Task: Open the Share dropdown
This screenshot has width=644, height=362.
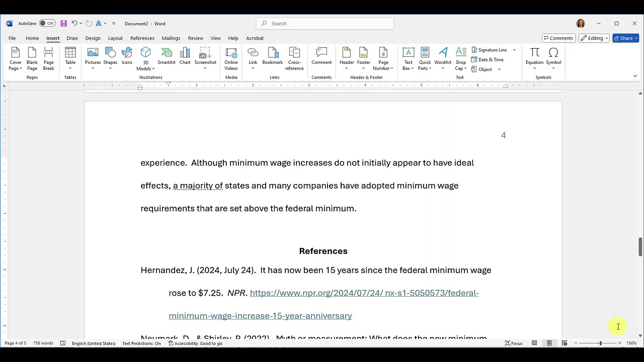Action: (636, 38)
